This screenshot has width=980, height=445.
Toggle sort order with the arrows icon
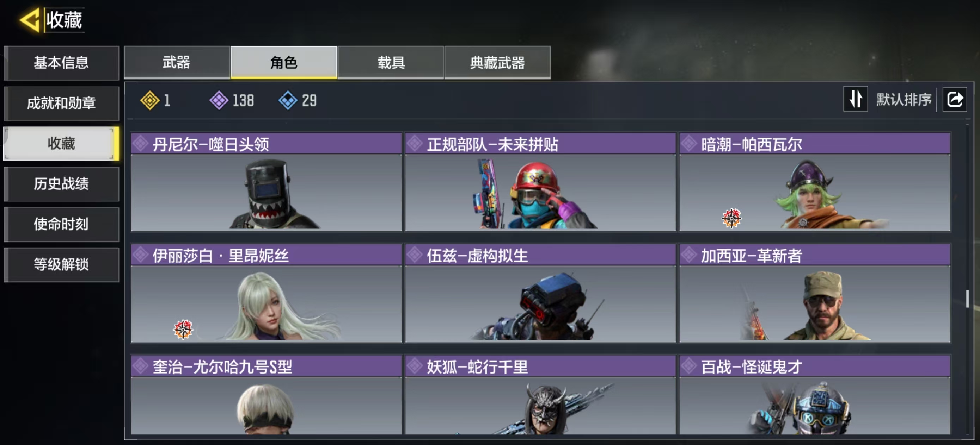(x=856, y=99)
